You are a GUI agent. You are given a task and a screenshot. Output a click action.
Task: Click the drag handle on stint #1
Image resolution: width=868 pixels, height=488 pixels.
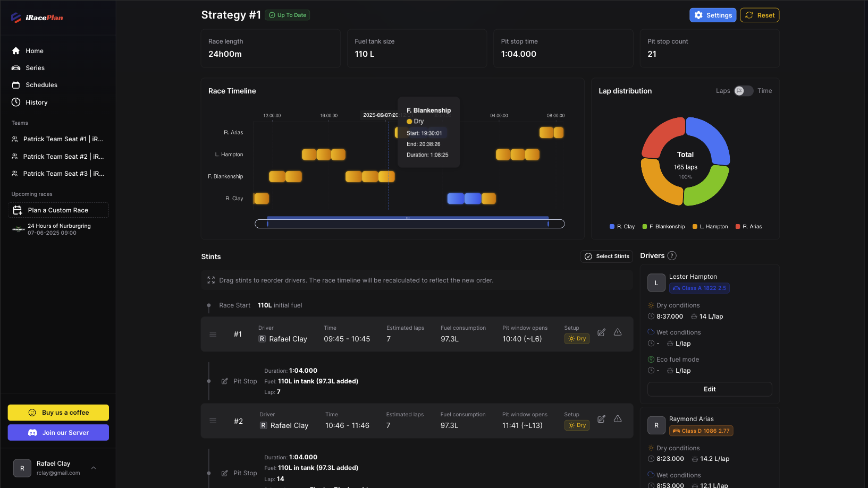pyautogui.click(x=213, y=334)
